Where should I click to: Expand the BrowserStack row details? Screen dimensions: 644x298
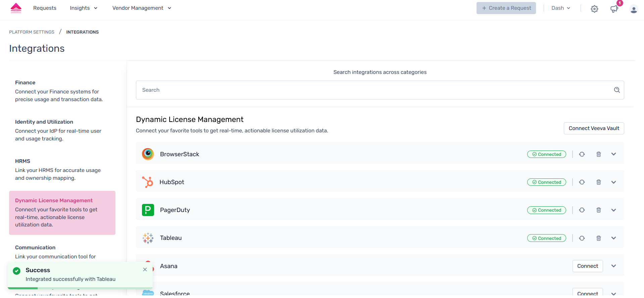(x=613, y=154)
